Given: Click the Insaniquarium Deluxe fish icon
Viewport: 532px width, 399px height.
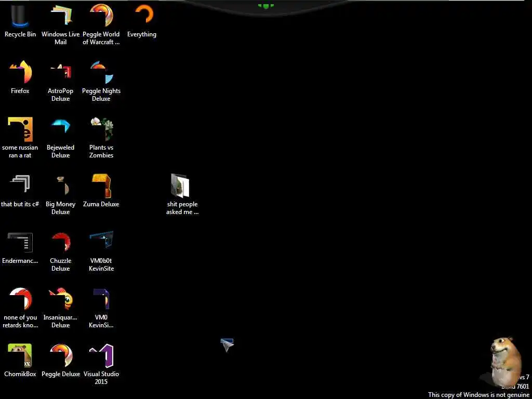Looking at the screenshot, I should (61, 299).
